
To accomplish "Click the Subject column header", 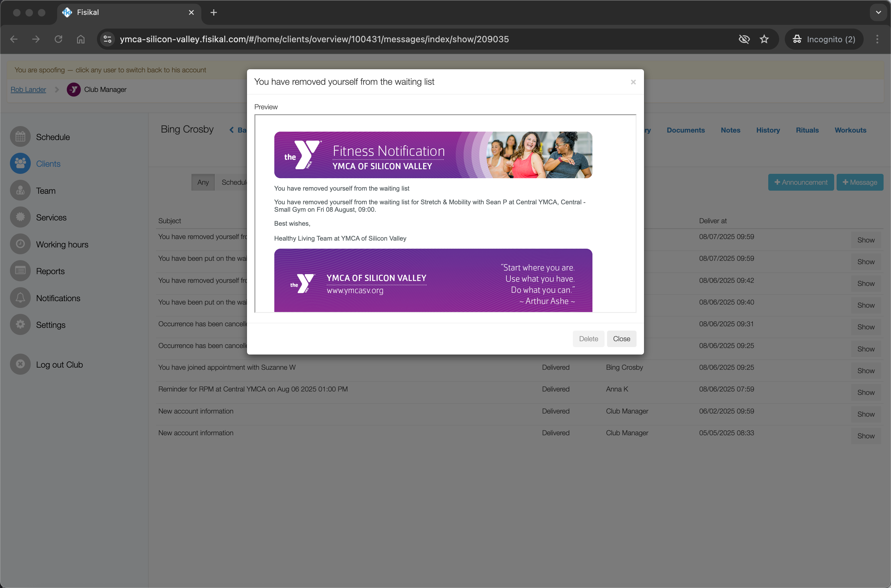I will click(169, 221).
